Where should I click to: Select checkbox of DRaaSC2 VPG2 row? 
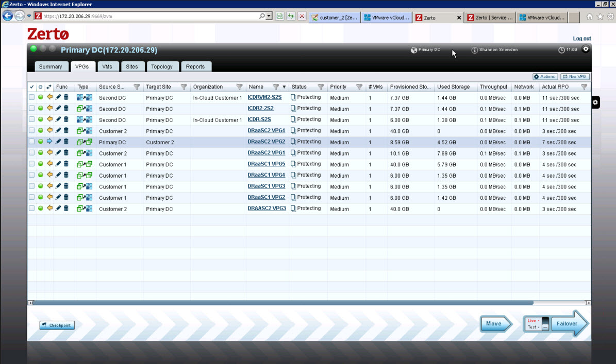31,142
